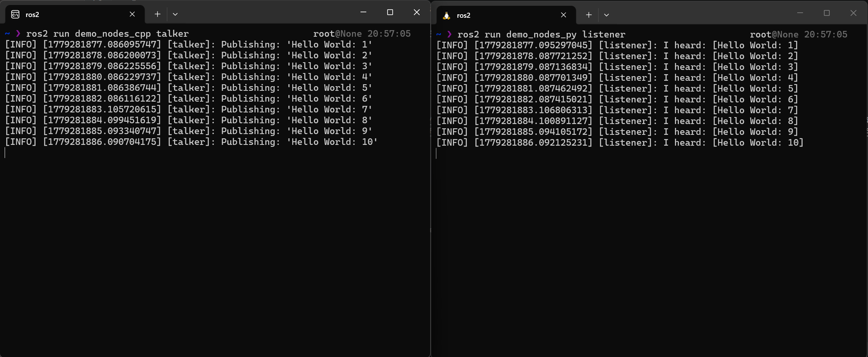The height and width of the screenshot is (357, 868).
Task: Expand the profile dropdown in the listener terminal window
Action: (607, 15)
